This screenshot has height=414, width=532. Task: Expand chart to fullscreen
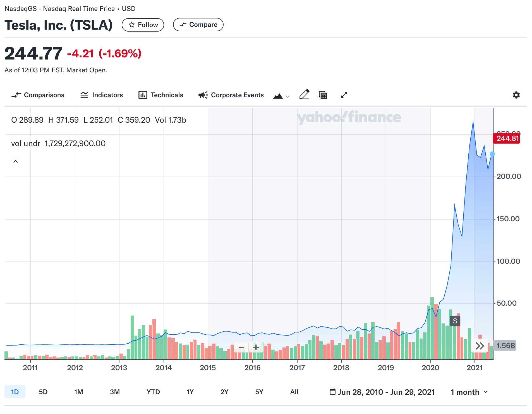pyautogui.click(x=344, y=95)
